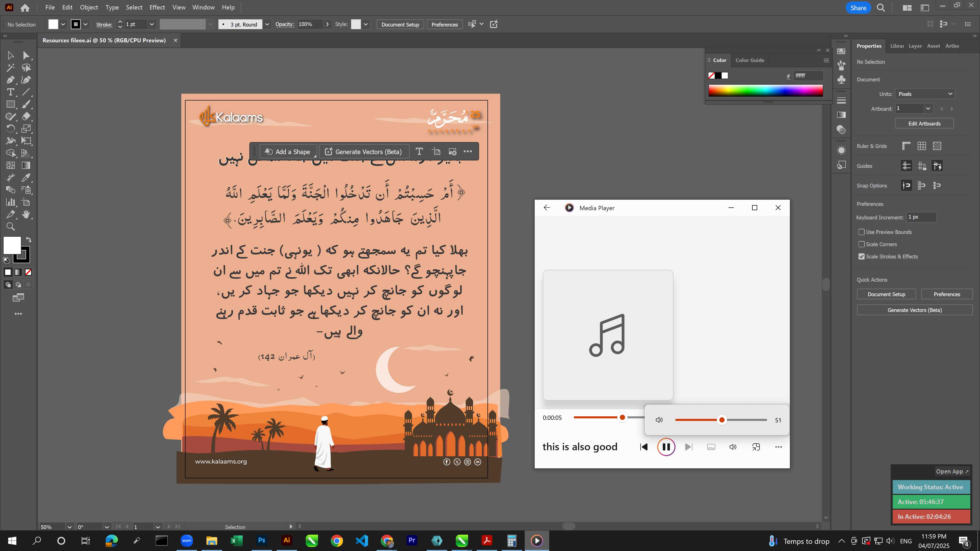Select the Gradient tool
The image size is (980, 551).
click(26, 165)
